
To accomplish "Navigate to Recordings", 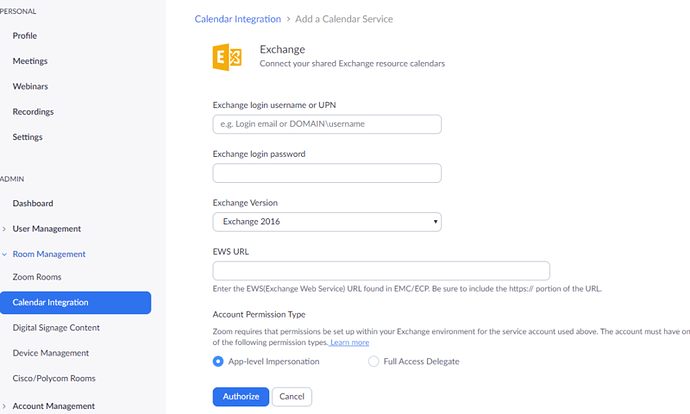I will tap(33, 112).
